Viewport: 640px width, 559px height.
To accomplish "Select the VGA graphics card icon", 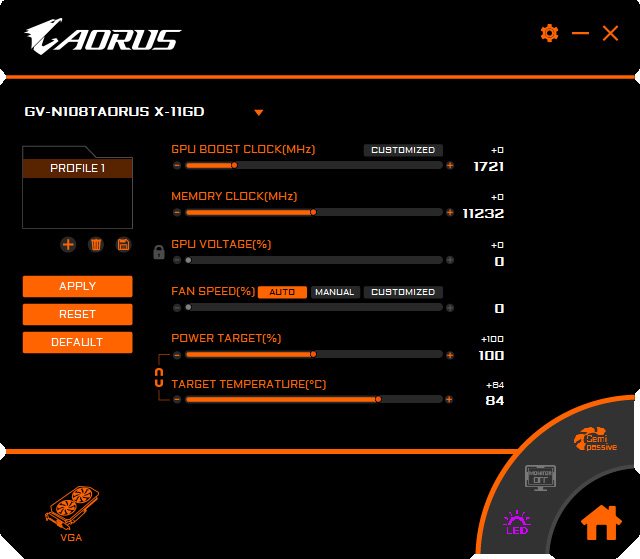I will pyautogui.click(x=72, y=514).
